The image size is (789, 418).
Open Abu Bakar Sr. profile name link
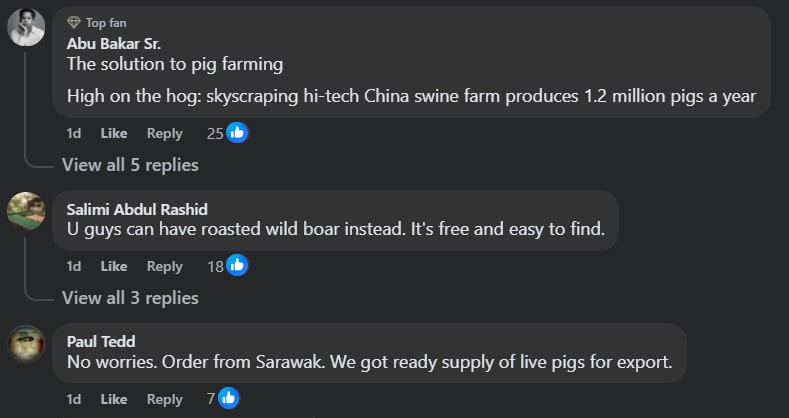[x=113, y=43]
